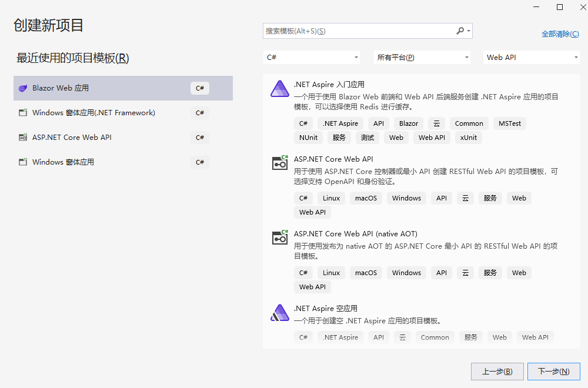Screen dimensions: 588x388
Task: Select Windows 窗体应用 in recent templates
Action: (123, 162)
